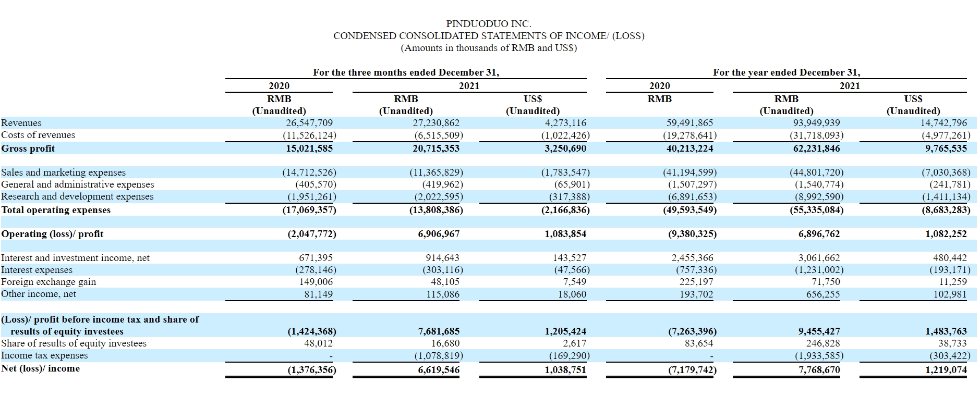The width and height of the screenshot is (980, 396).
Task: Select the administrative expenses value (1,540,774)
Action: tap(819, 184)
